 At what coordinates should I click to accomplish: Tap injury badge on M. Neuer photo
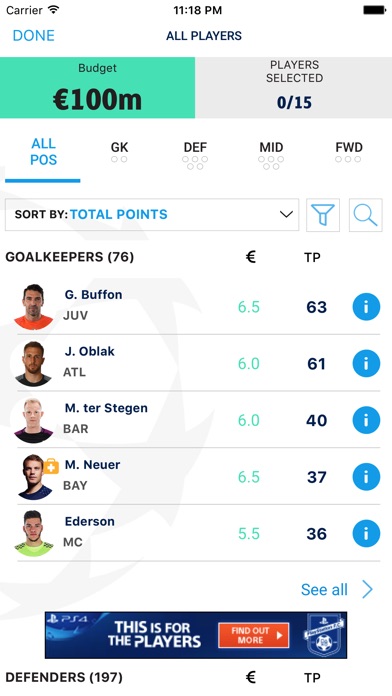pyautogui.click(x=51, y=466)
